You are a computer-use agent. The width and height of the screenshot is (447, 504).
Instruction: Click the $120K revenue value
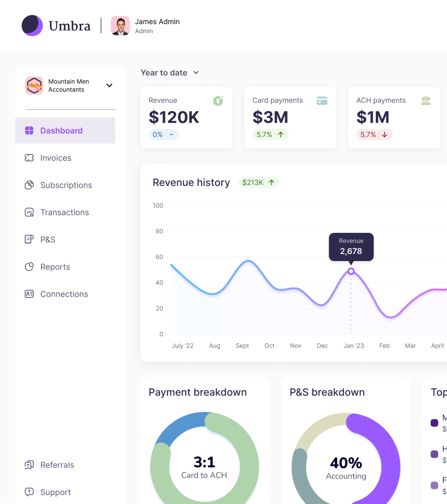click(x=174, y=117)
